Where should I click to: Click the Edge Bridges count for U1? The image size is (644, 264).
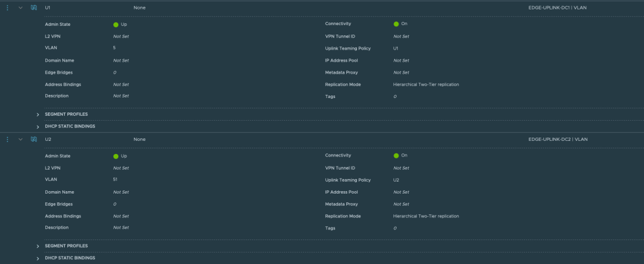click(115, 72)
